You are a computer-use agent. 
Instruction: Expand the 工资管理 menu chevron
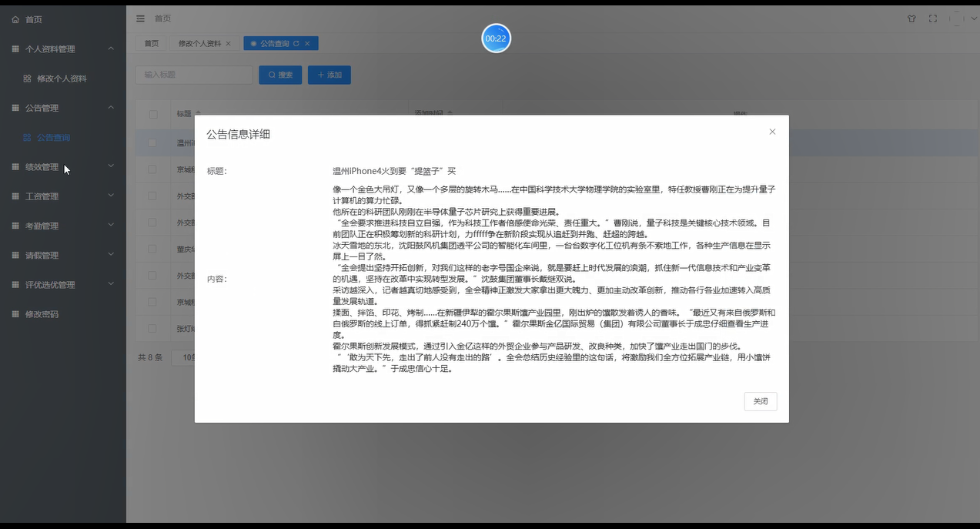(111, 196)
